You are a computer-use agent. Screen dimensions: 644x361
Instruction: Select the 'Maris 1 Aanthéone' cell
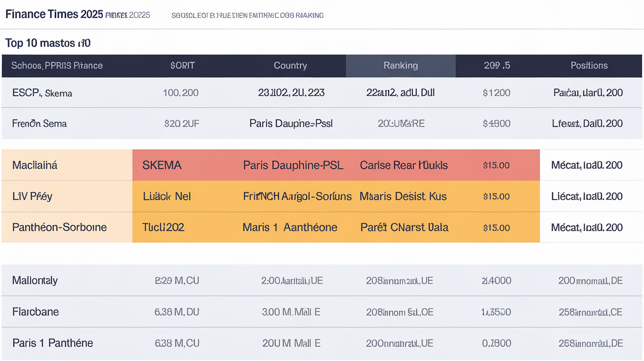coord(290,227)
